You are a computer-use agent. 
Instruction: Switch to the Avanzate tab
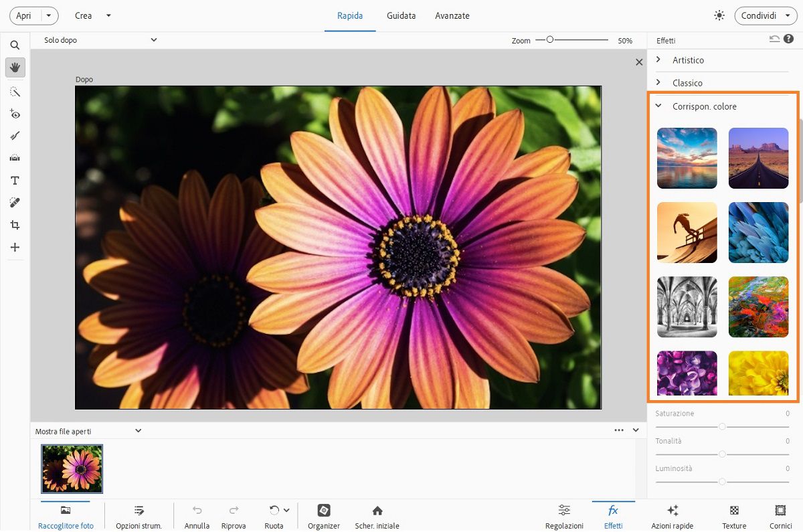point(452,15)
